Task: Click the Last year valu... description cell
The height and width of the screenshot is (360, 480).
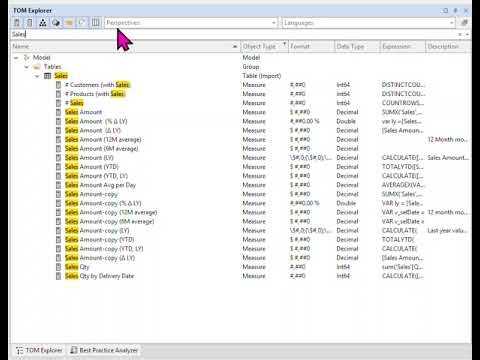Action: coord(448,230)
